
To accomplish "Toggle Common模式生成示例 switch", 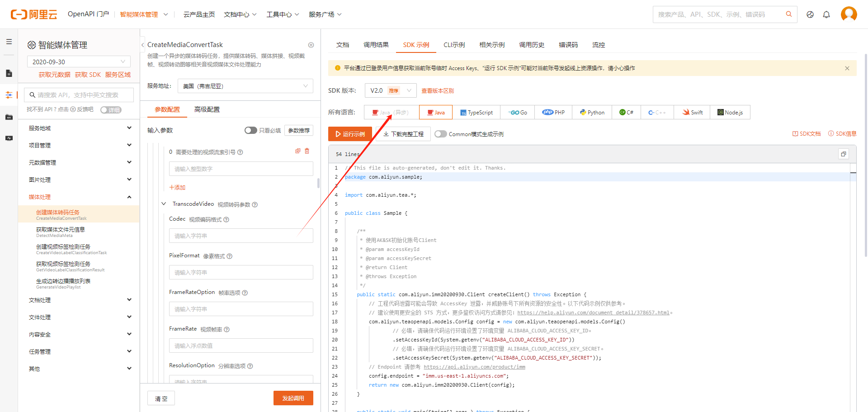I will [441, 134].
